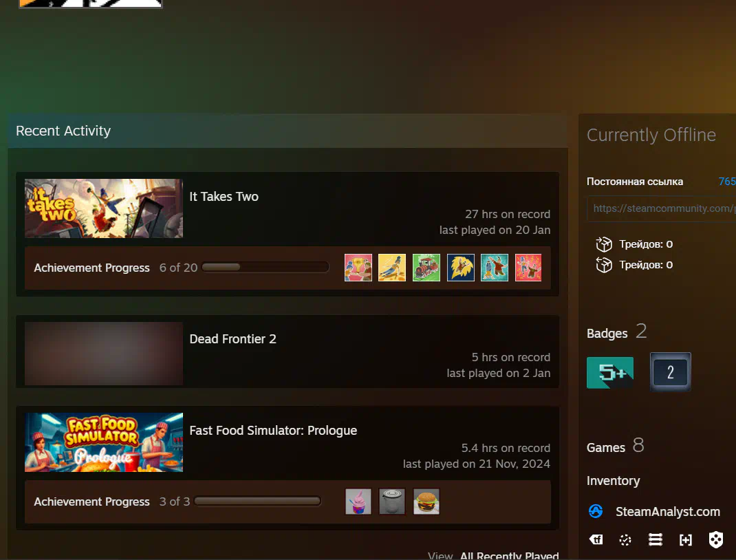Open the three stacked bars icon

tap(656, 539)
